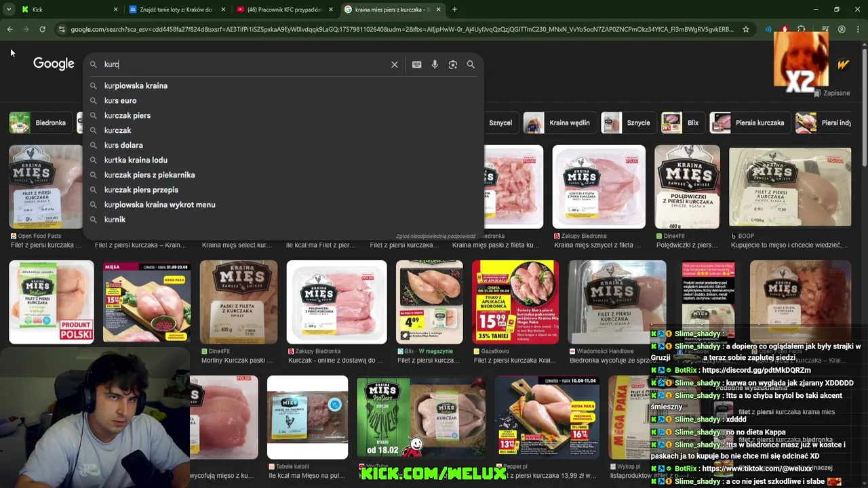868x488 pixels.
Task: Select suggestion kurpiowska kraina
Action: [x=136, y=86]
